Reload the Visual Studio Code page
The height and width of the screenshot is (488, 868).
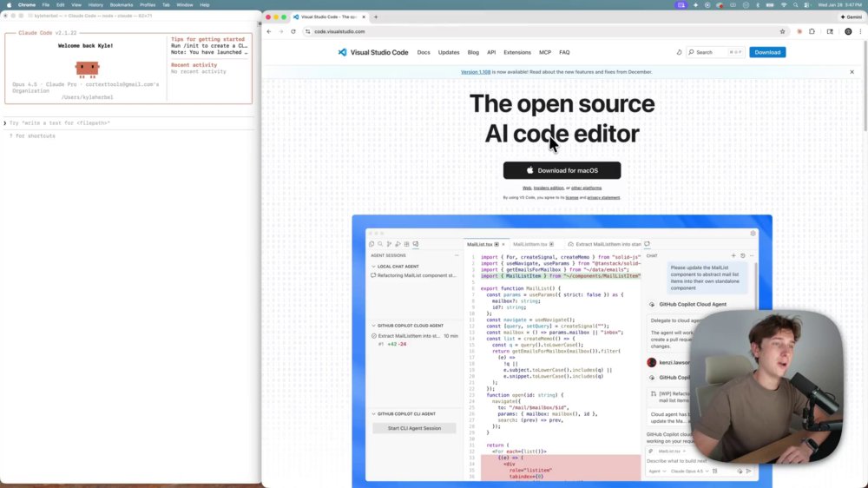coord(293,31)
